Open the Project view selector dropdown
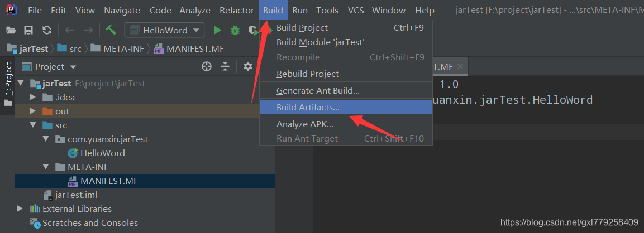Viewport: 644px width, 233px height. coord(73,67)
